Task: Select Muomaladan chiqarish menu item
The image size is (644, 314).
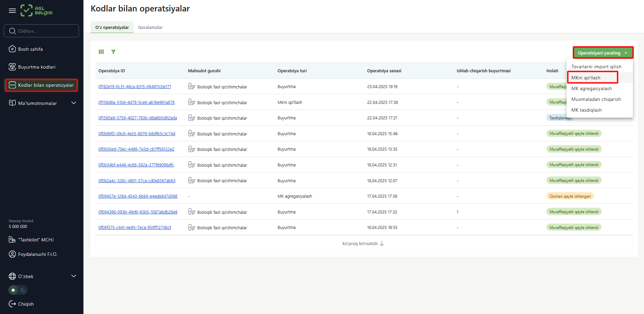Action: point(600,99)
